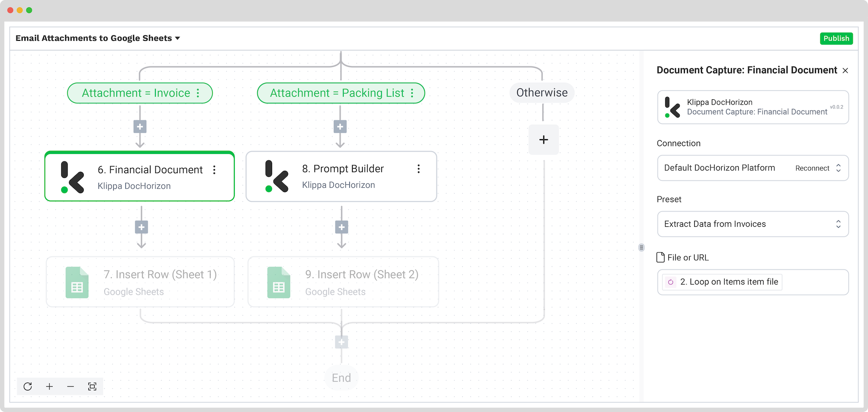Select the '2. Loop on Items item file' chip
Image resolution: width=868 pixels, height=412 pixels.
pyautogui.click(x=722, y=282)
